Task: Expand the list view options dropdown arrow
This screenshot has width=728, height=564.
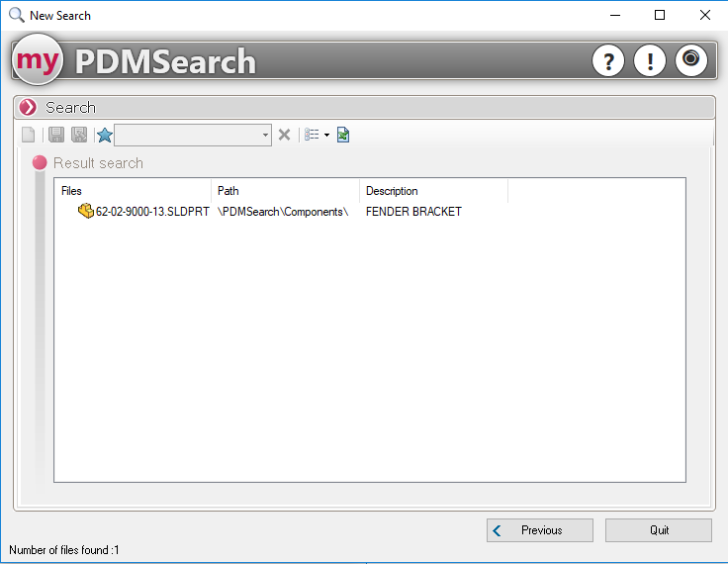Action: click(326, 136)
